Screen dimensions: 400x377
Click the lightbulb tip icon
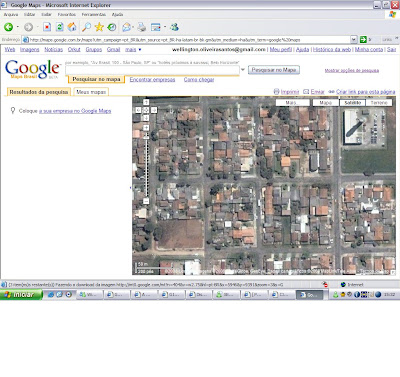pos(13,110)
